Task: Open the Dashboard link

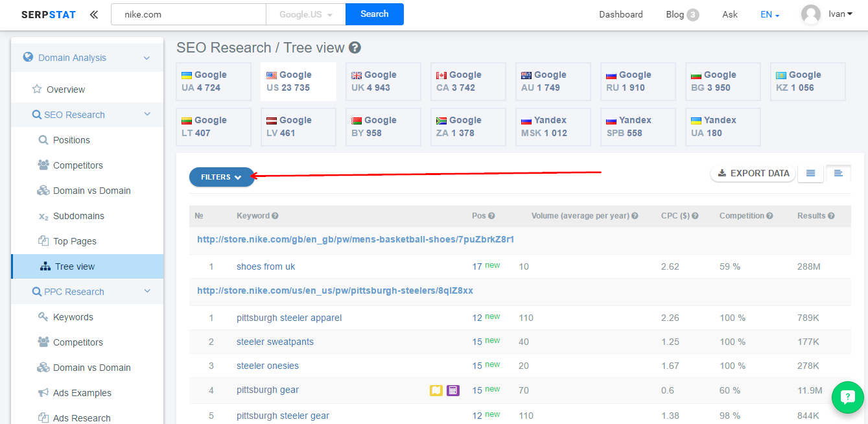Action: (x=621, y=14)
